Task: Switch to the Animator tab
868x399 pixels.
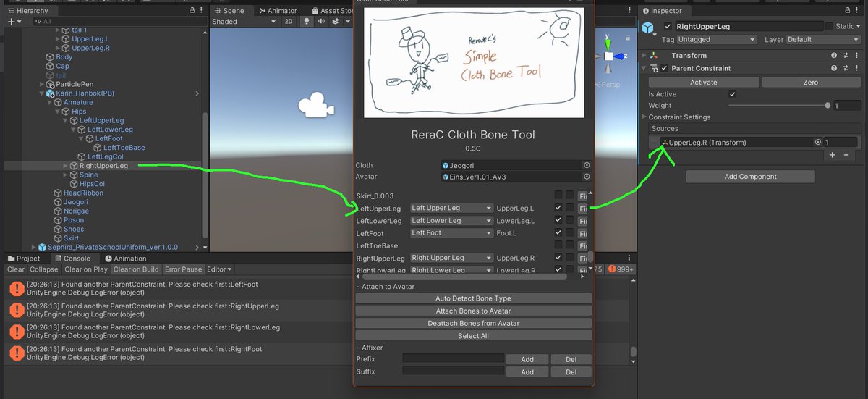Action: click(x=277, y=11)
